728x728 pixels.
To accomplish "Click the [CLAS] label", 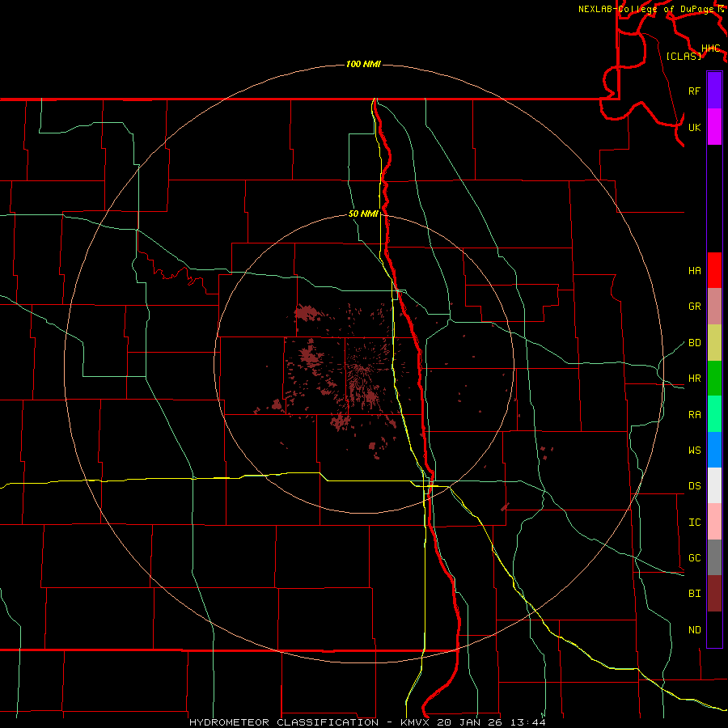I will (x=684, y=56).
